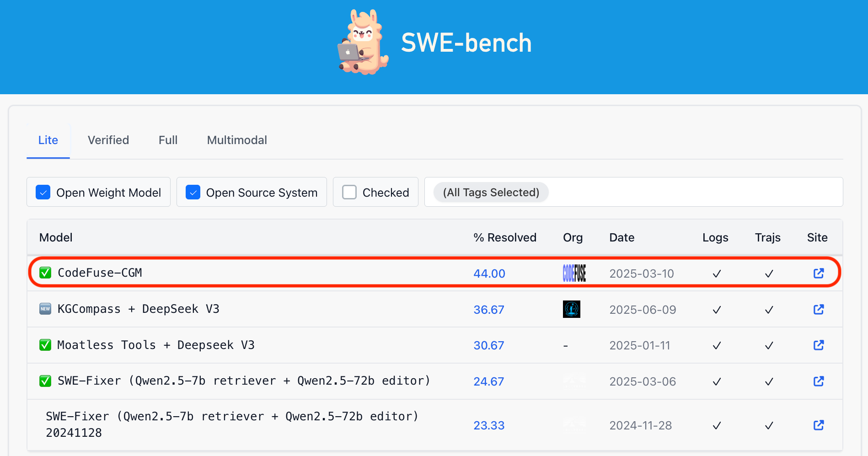
Task: Uncheck the Open Weight Model filter
Action: [43, 192]
